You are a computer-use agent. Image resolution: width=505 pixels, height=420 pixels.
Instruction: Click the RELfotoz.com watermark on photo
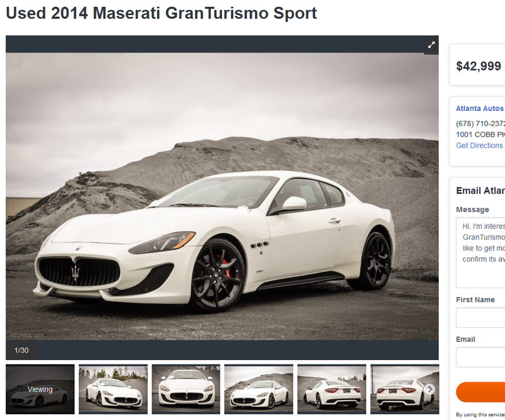click(27, 335)
